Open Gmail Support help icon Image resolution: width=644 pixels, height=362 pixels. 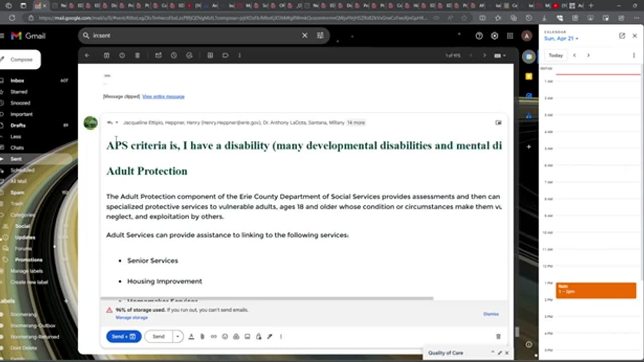[479, 36]
